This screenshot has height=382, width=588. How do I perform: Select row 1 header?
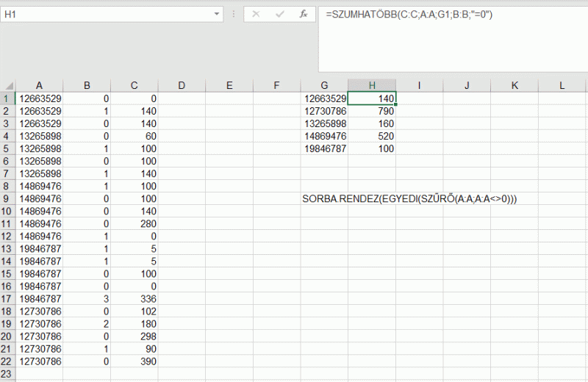coord(7,98)
